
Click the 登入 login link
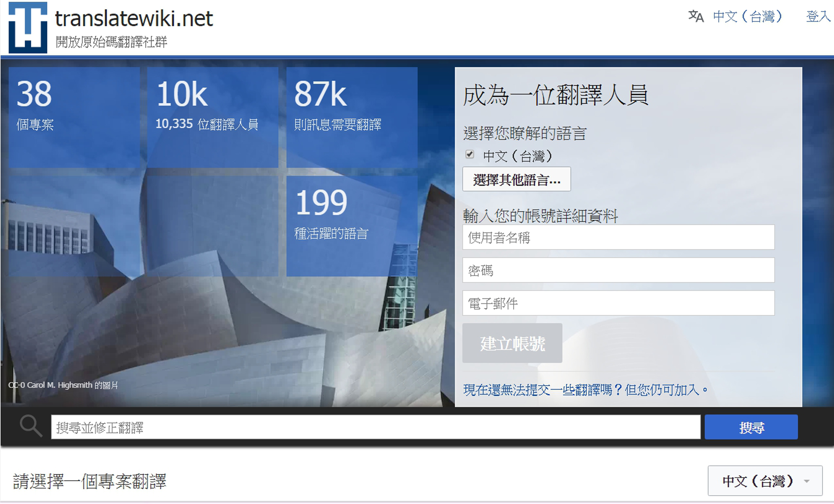click(818, 16)
